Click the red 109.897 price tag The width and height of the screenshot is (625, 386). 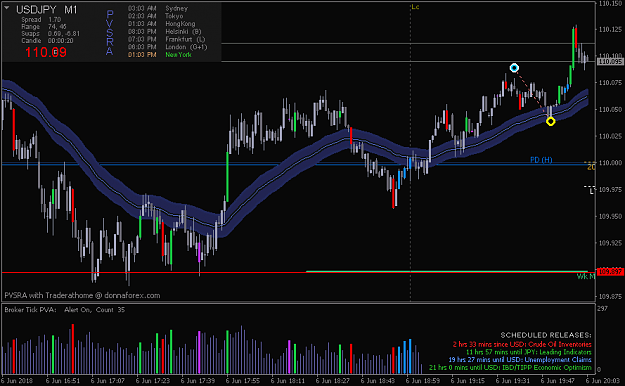coord(610,272)
